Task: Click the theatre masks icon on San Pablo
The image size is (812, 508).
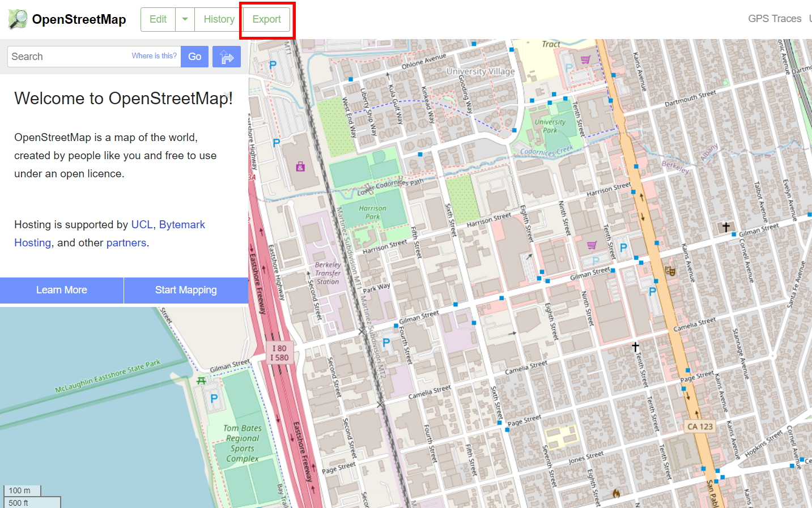Action: coord(670,271)
